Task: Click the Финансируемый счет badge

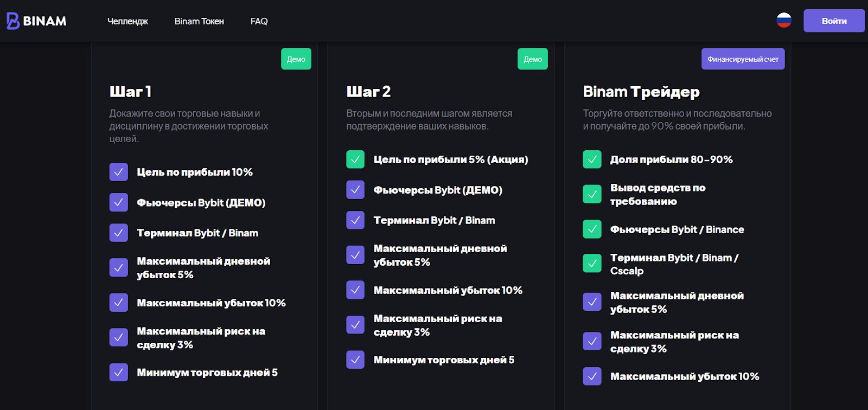Action: [743, 59]
